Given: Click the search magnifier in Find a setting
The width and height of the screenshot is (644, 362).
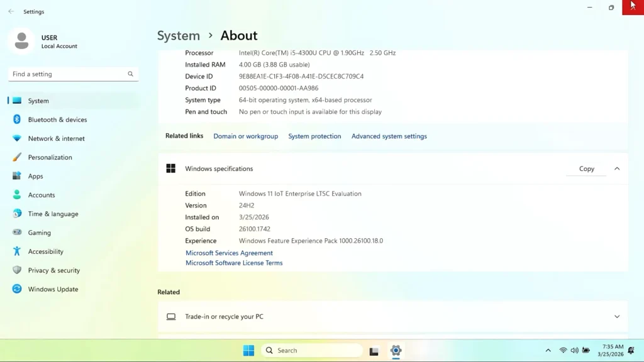Looking at the screenshot, I should (x=130, y=74).
